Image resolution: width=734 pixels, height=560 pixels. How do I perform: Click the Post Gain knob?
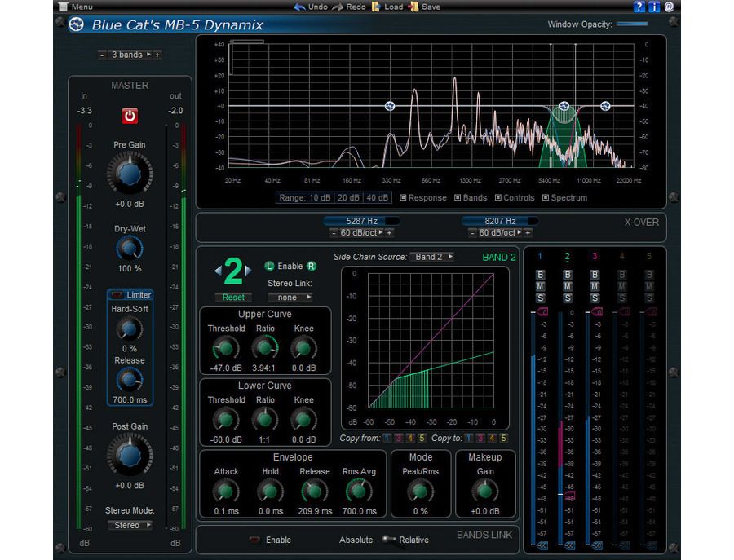click(x=130, y=455)
